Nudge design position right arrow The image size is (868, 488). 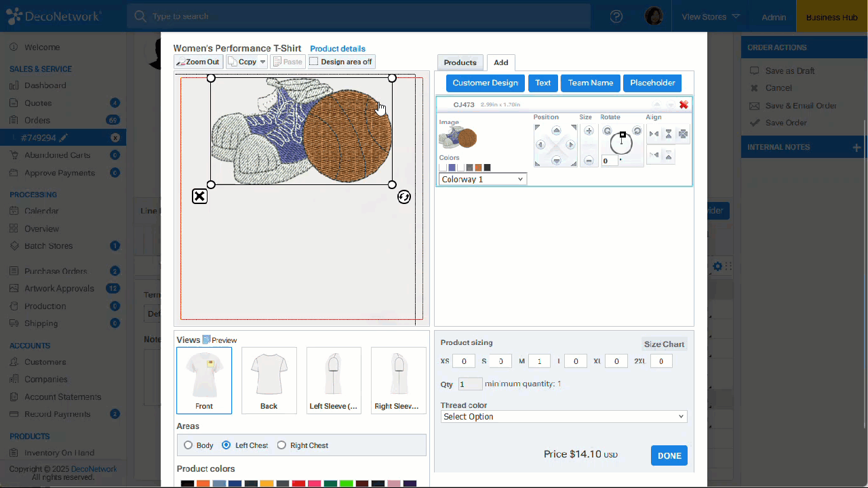point(570,144)
